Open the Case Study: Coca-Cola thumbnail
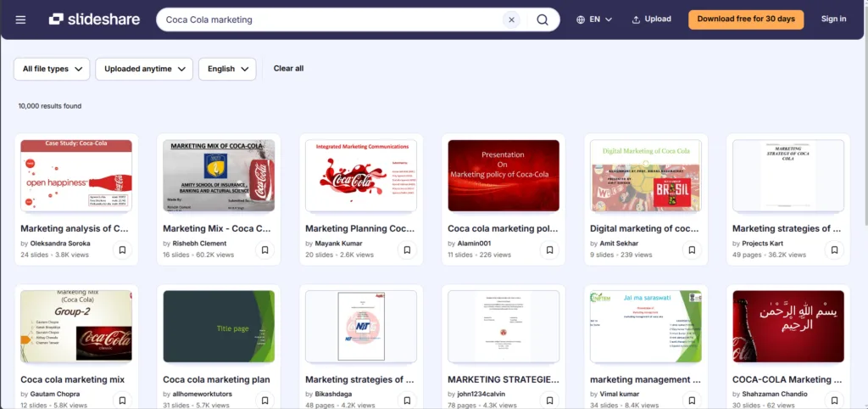868x409 pixels. [x=76, y=176]
